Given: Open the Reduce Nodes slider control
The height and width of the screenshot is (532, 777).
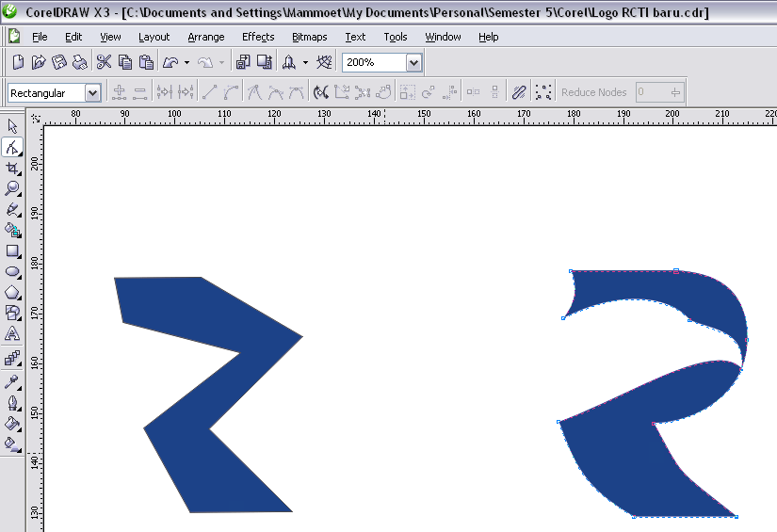Looking at the screenshot, I should 675,92.
